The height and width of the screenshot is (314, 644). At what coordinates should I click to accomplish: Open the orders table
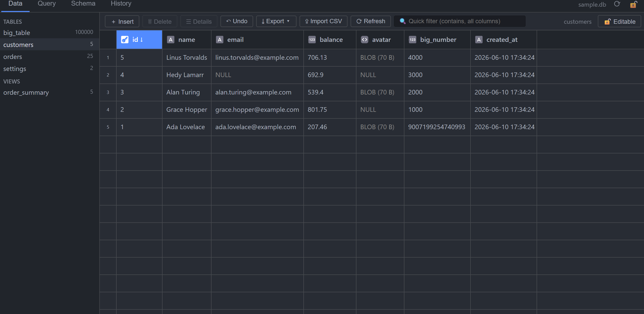point(49,57)
